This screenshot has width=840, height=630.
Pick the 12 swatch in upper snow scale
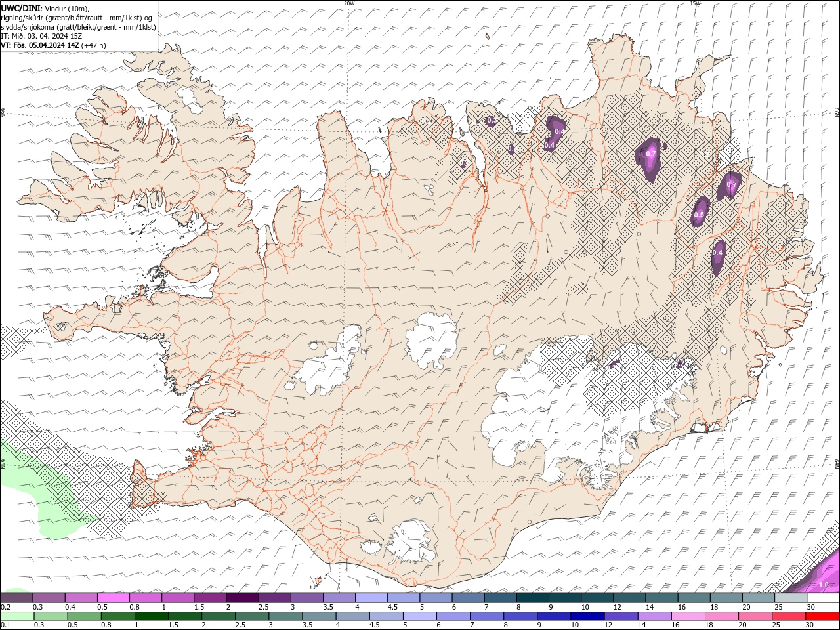[x=629, y=598]
